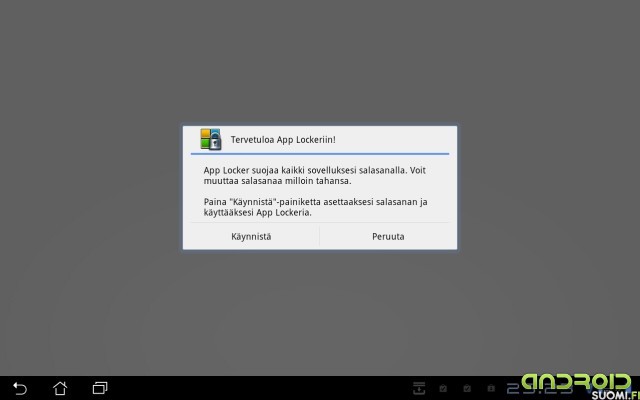This screenshot has height=400, width=640.
Task: Click the App Locker padlock icon in dialog
Action: 211,139
